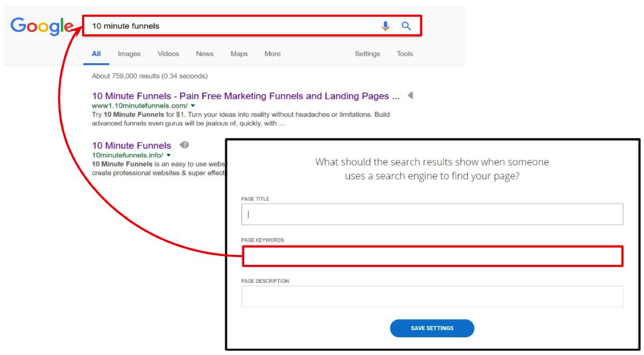The height and width of the screenshot is (355, 644).
Task: Click the www1.10minutefunnels.com URL text
Action: [x=140, y=106]
